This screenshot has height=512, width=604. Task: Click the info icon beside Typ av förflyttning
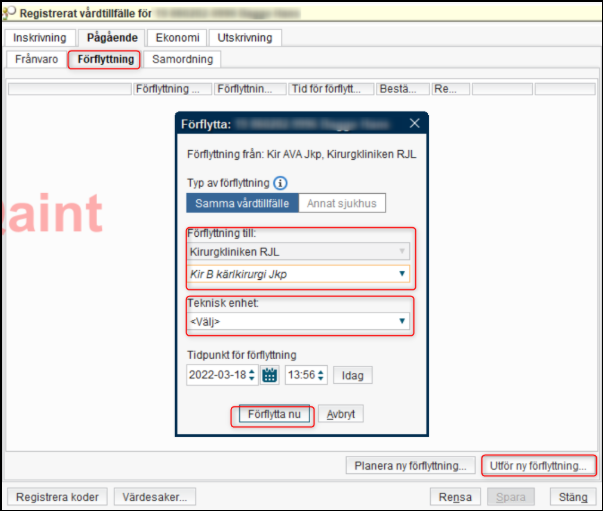click(x=281, y=183)
